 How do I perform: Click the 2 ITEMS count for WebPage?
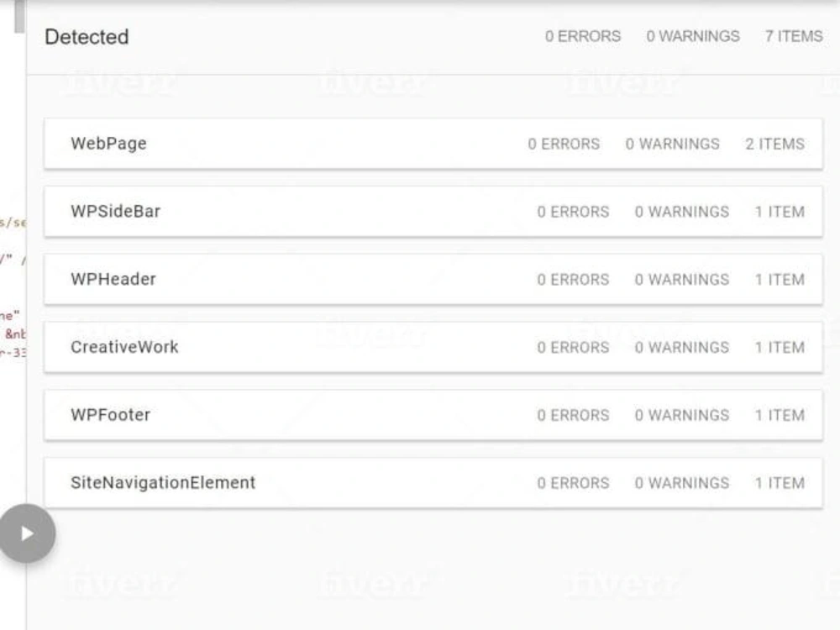pyautogui.click(x=774, y=144)
